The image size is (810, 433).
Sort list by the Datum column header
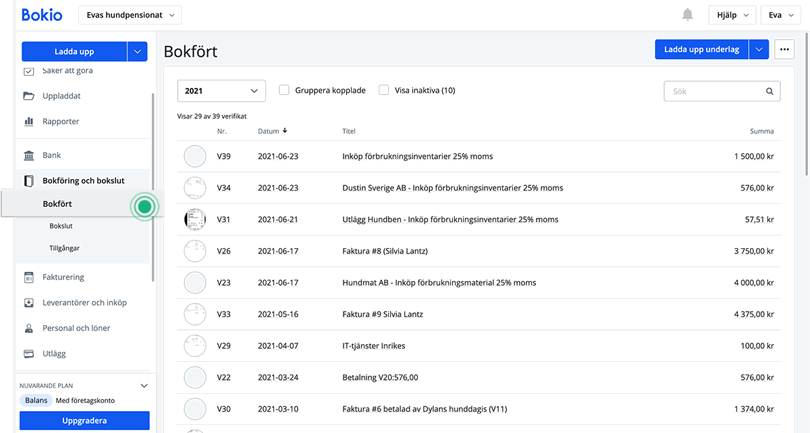272,131
